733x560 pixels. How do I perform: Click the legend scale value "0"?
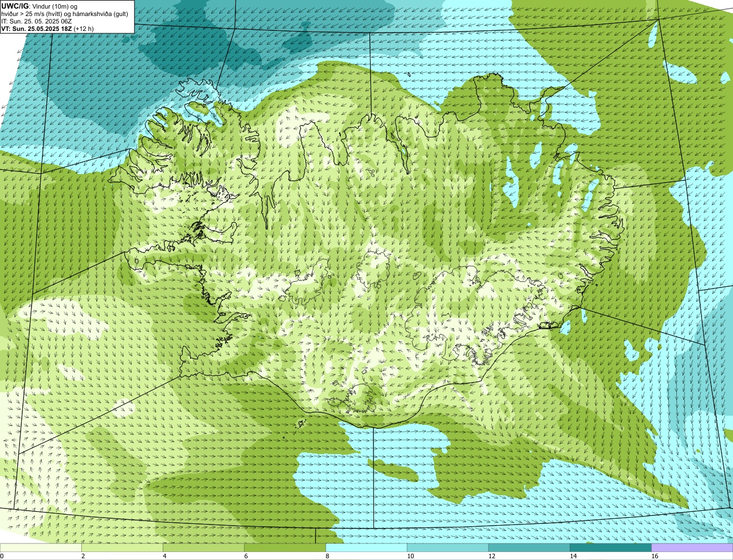point(2,556)
